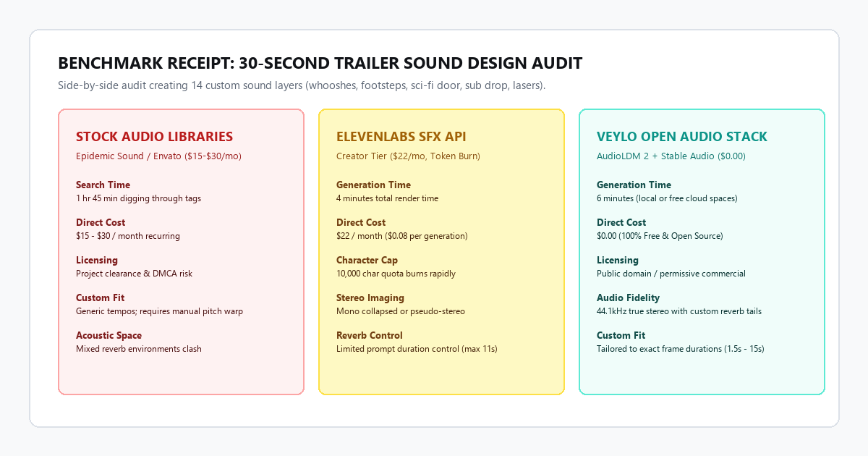Click the Acoustic Space label
This screenshot has height=456, width=868.
109,335
